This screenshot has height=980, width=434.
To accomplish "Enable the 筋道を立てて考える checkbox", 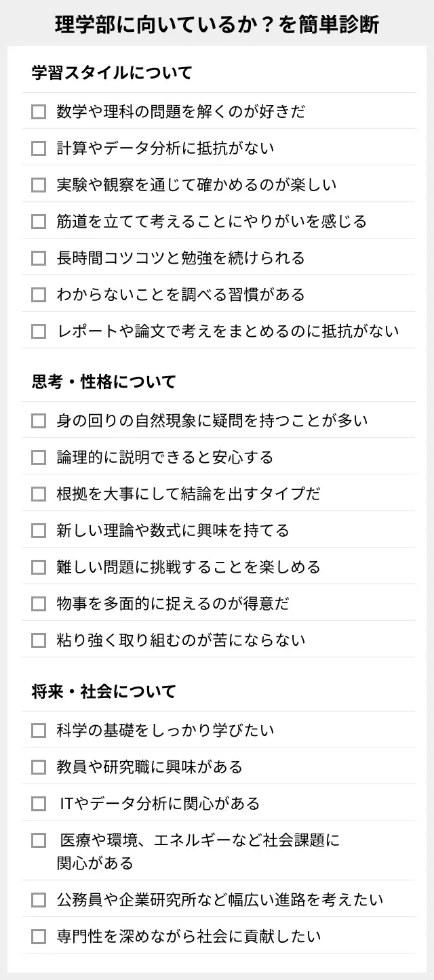I will [39, 221].
